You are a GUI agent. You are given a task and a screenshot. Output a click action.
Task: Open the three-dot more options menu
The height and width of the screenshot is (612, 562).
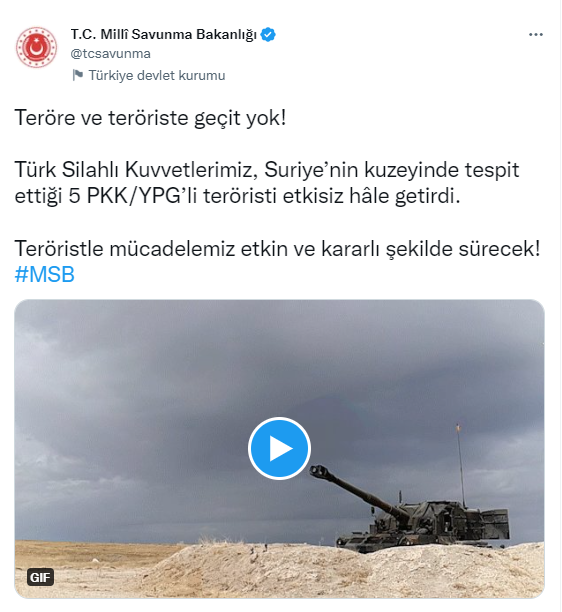pyautogui.click(x=536, y=35)
